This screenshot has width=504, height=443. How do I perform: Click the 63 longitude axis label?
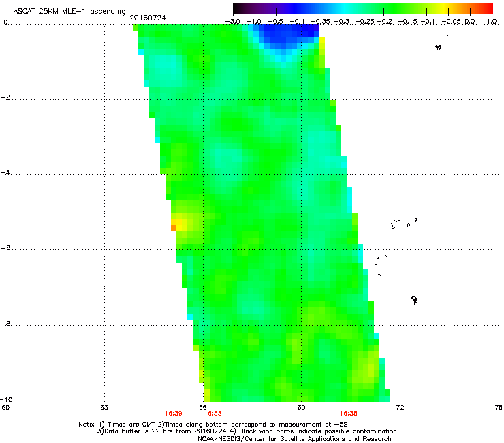pyautogui.click(x=104, y=408)
